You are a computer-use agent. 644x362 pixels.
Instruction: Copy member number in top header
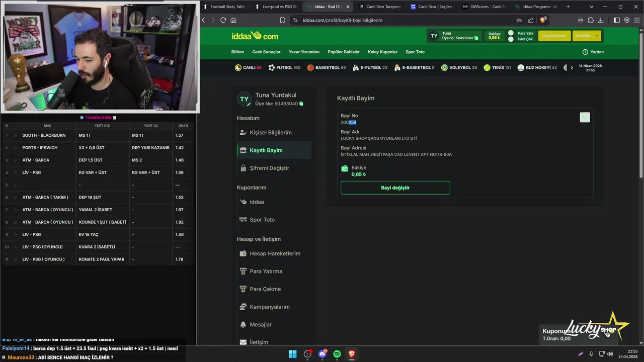point(476,38)
